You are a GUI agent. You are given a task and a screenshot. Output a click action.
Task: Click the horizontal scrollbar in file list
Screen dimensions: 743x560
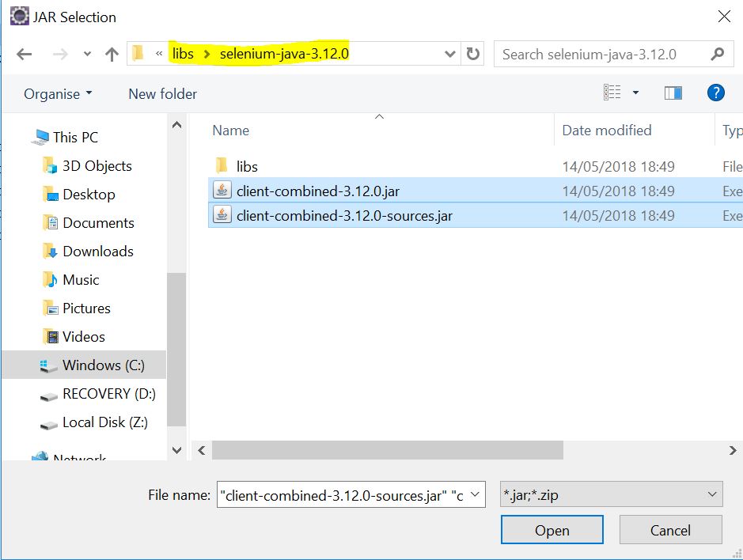pyautogui.click(x=388, y=450)
